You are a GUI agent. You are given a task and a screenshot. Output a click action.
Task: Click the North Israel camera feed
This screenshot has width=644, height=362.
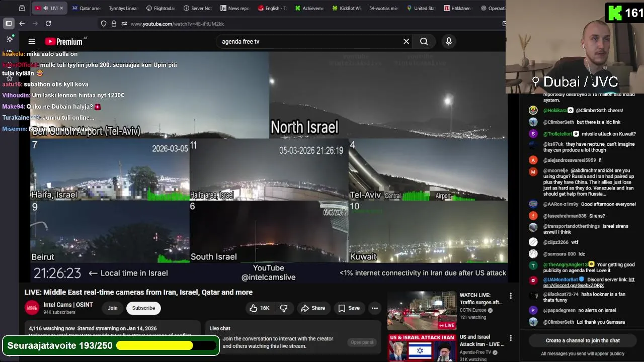click(388, 95)
